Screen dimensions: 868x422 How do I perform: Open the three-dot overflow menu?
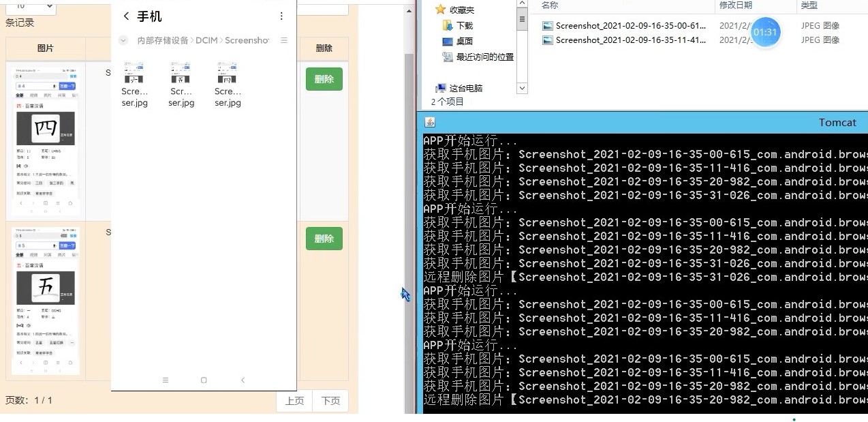[281, 16]
